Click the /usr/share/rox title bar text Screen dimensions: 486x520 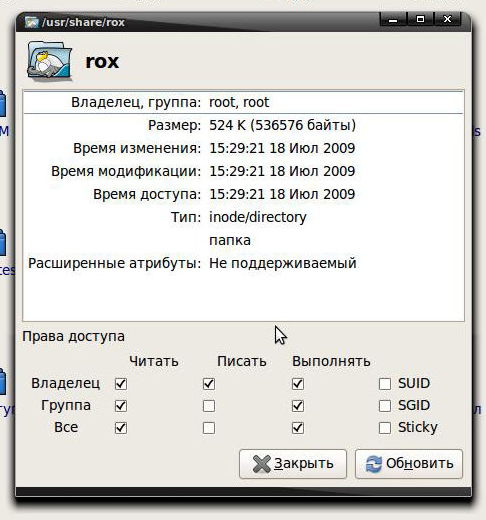click(83, 22)
